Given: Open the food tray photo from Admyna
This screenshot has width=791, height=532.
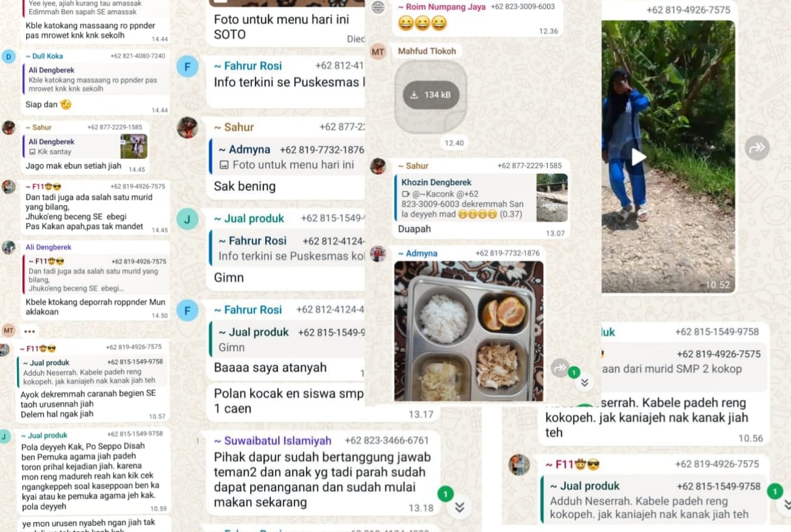Looking at the screenshot, I should click(x=469, y=331).
